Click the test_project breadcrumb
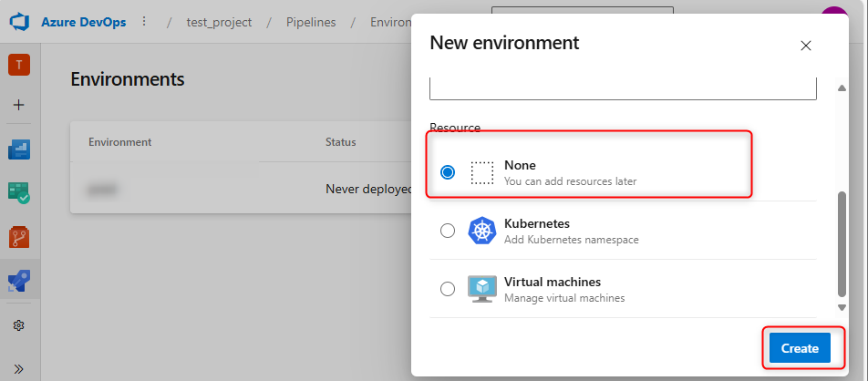868x381 pixels. 218,22
